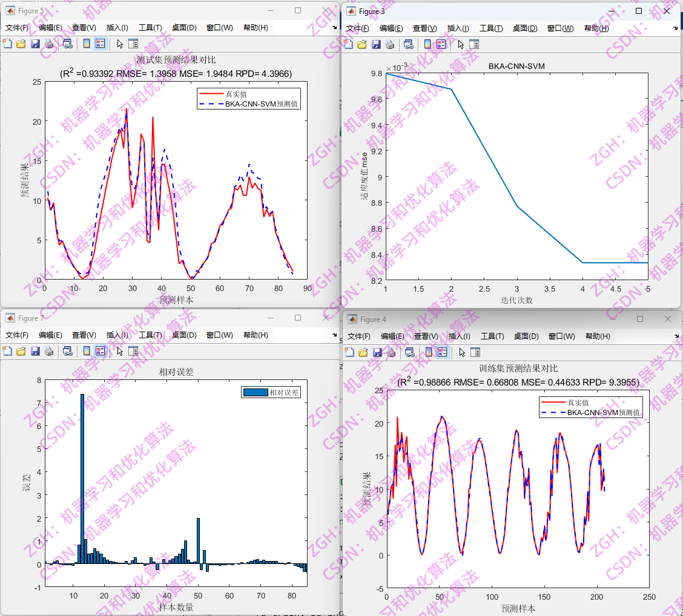Print figure icon in Figure 3 toolbar

390,44
